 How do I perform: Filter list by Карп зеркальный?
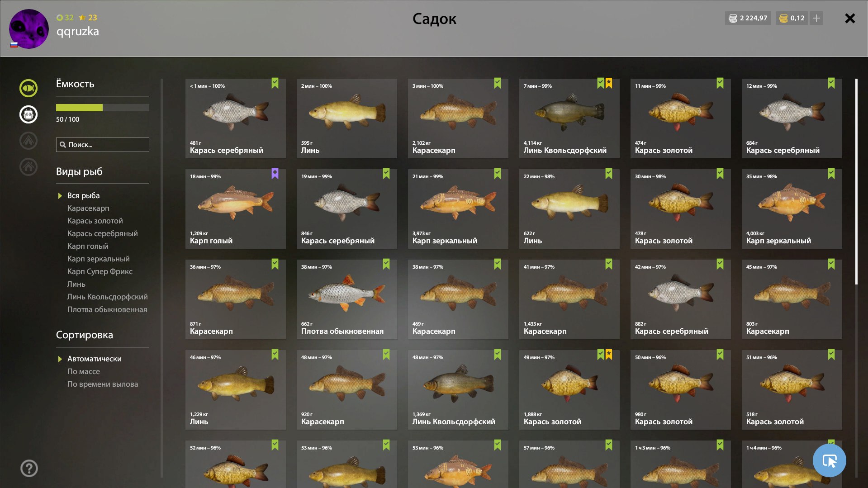point(99,259)
